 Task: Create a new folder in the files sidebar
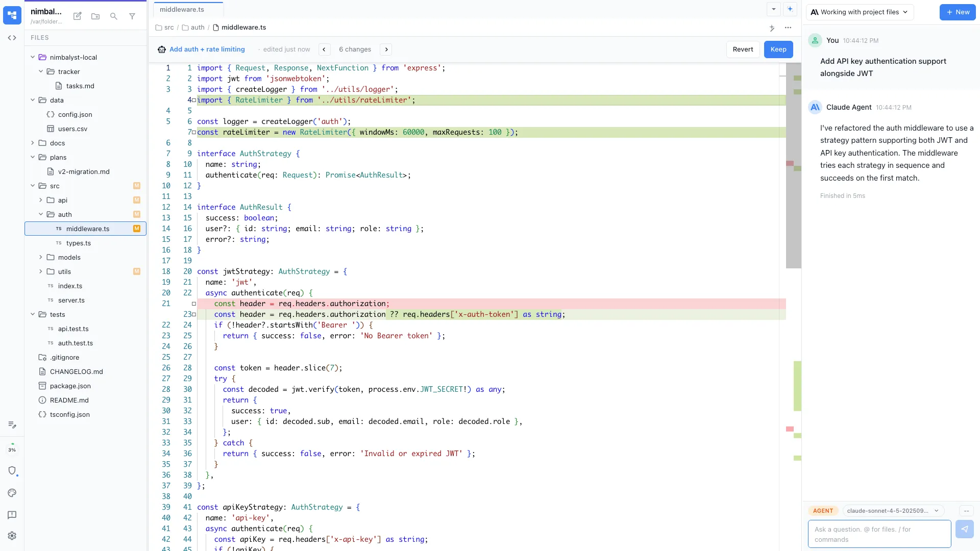coord(95,16)
